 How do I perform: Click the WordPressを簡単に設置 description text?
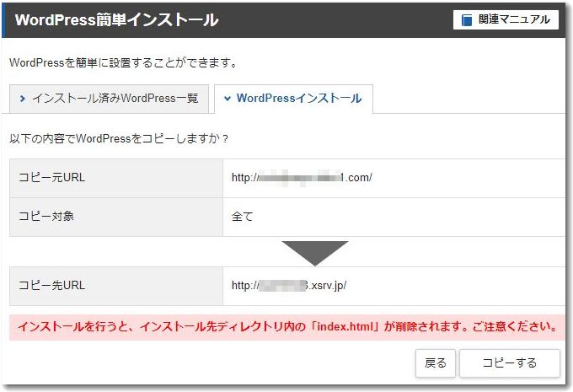pyautogui.click(x=123, y=62)
